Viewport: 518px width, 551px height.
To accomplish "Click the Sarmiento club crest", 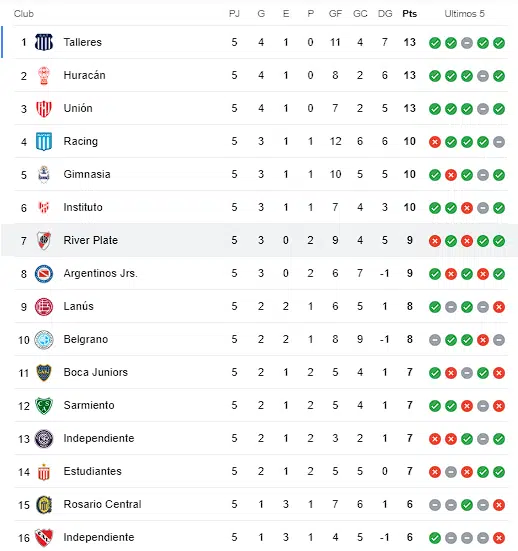I will [44, 406].
